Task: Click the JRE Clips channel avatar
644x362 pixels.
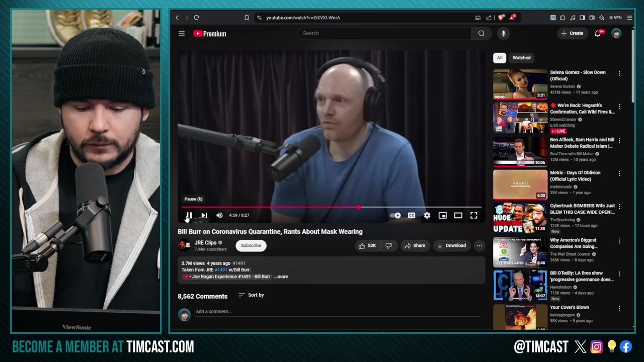Action: click(x=184, y=245)
